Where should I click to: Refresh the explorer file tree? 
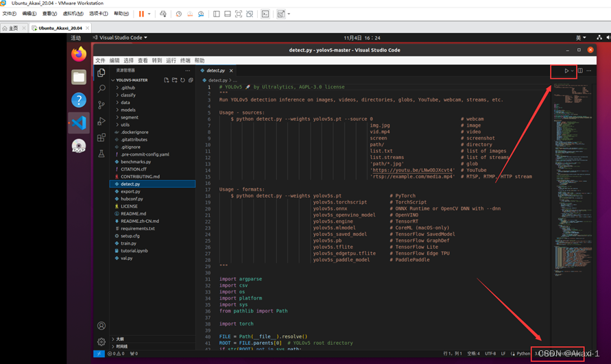183,80
